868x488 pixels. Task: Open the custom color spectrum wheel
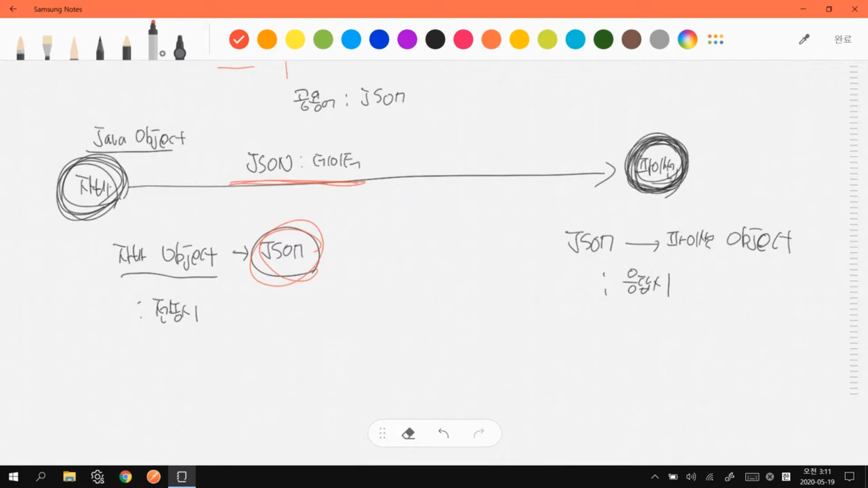pos(687,40)
